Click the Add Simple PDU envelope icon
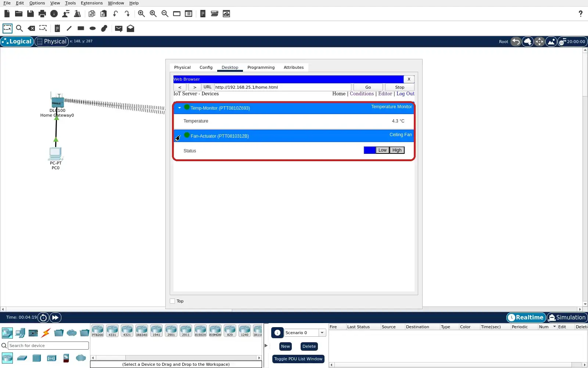 [118, 28]
